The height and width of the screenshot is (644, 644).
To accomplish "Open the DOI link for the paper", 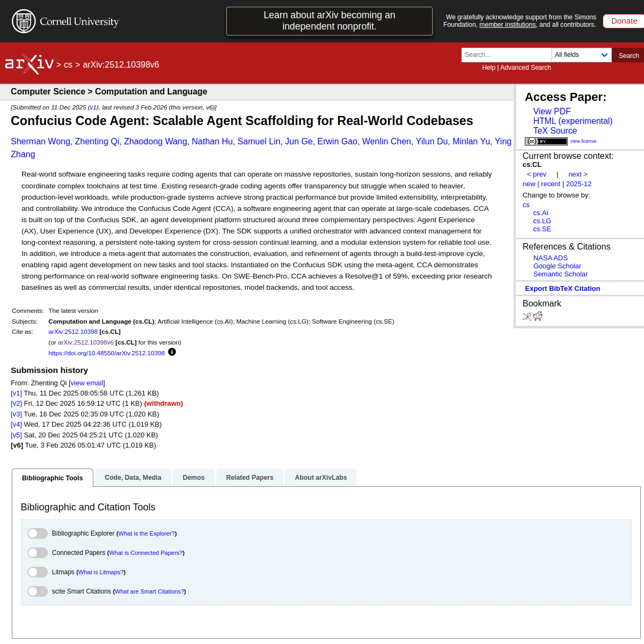I will click(106, 353).
